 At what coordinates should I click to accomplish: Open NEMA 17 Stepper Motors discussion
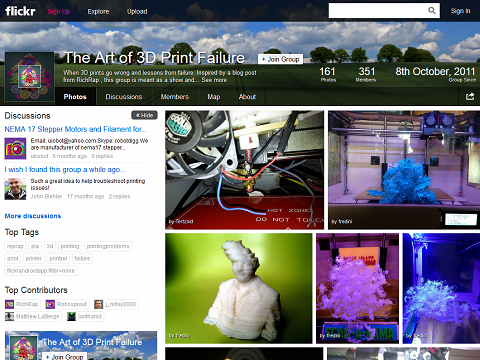pos(75,129)
